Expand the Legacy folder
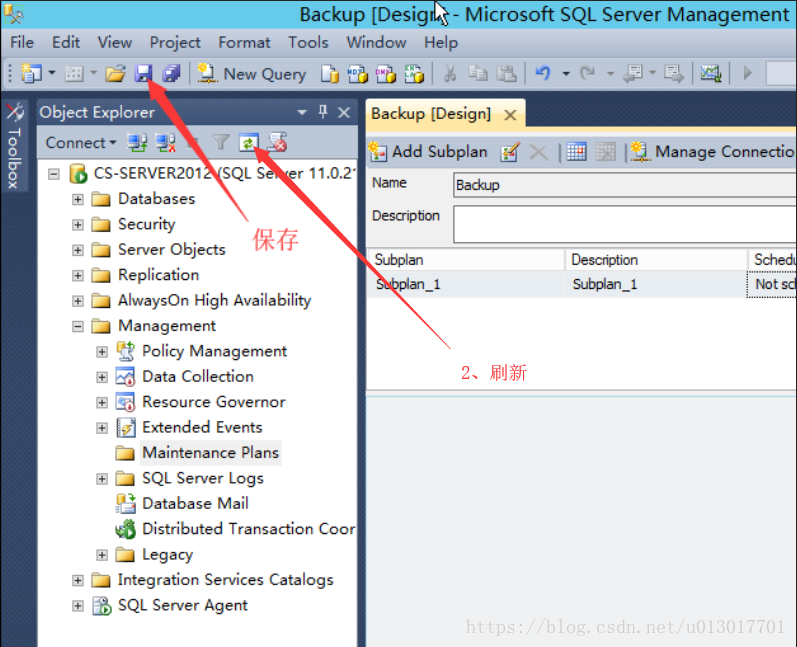The height and width of the screenshot is (647, 797). [x=102, y=555]
